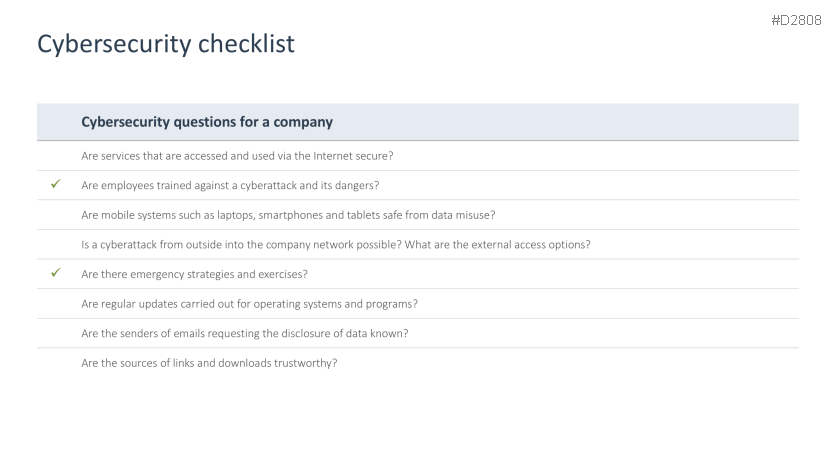Click empty check cell beside email senders question
The height and width of the screenshot is (470, 836).
click(56, 333)
